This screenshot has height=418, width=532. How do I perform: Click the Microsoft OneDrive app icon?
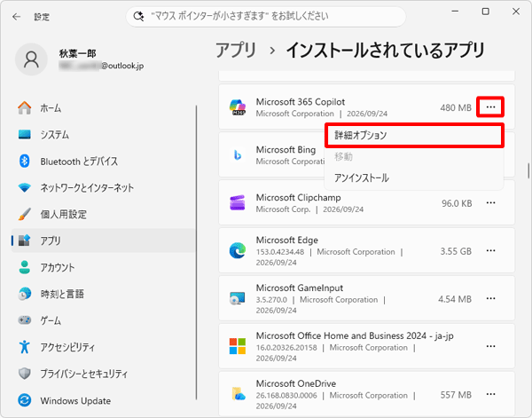coord(238,394)
